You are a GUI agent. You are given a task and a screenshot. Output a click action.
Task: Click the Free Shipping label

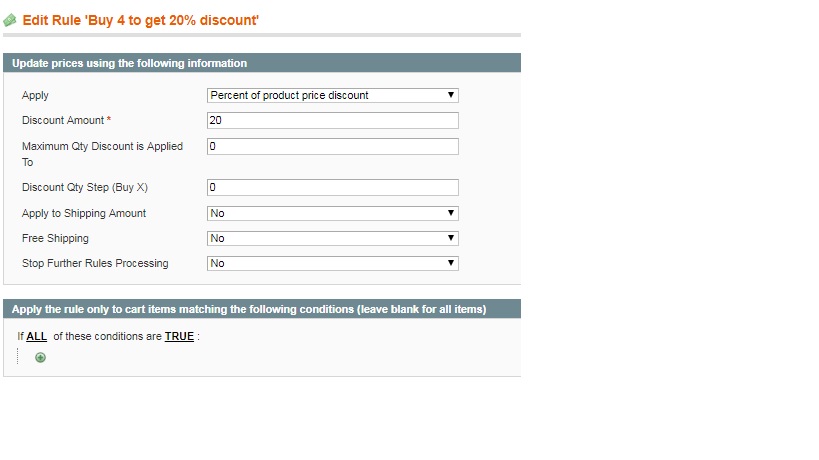click(x=55, y=239)
